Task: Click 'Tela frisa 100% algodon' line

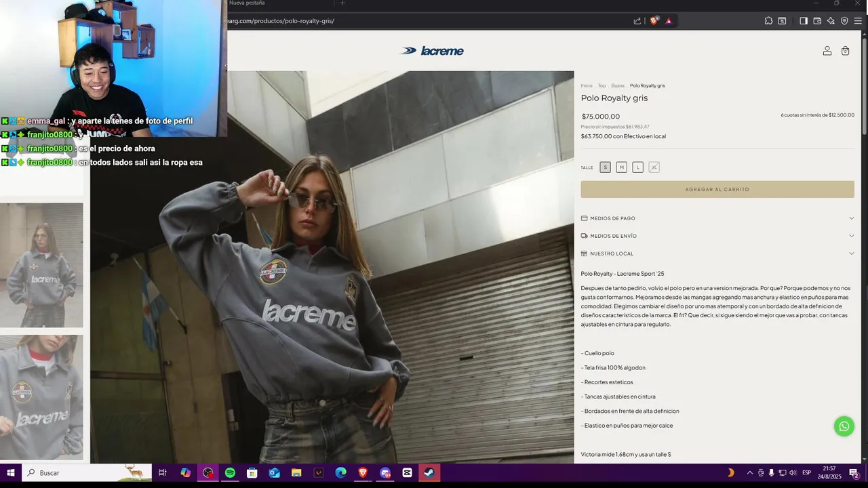Action: coord(613,368)
